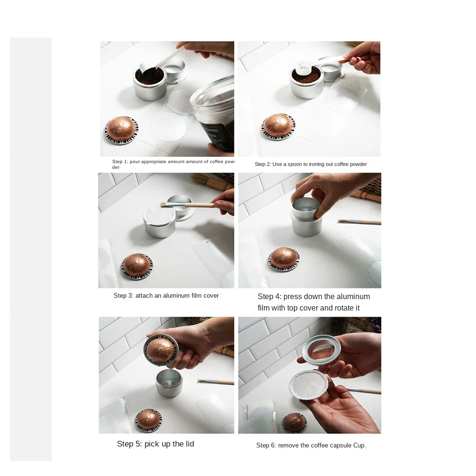Click the Step 6 remove capsule cup caption
The height and width of the screenshot is (476, 476).
tap(311, 446)
